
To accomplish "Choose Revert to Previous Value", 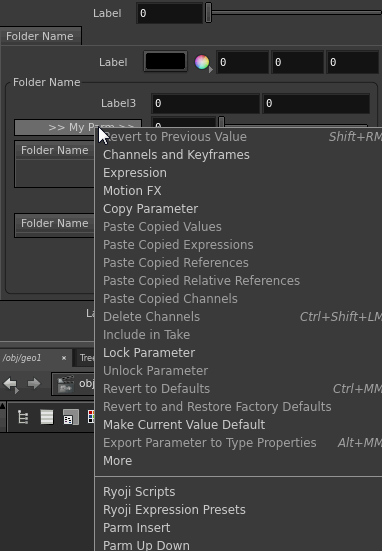I will pyautogui.click(x=239, y=137).
